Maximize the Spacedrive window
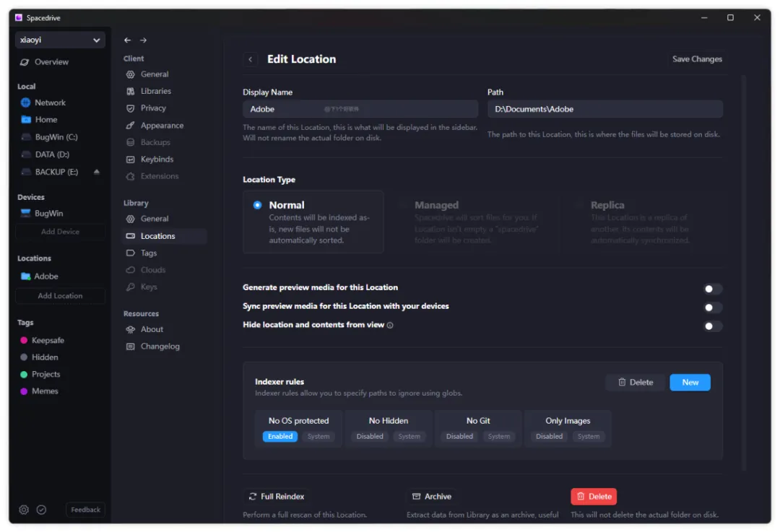The height and width of the screenshot is (532, 780). (x=730, y=17)
